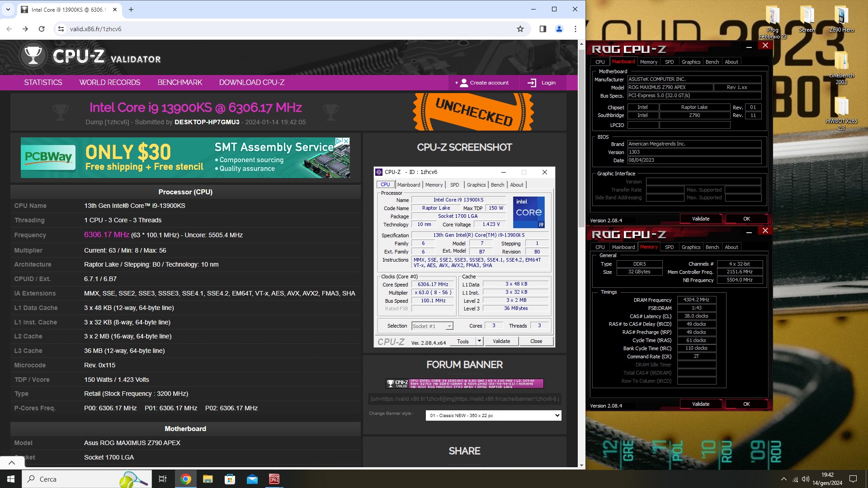Open Windows Start menu
The height and width of the screenshot is (488, 868).
(11, 479)
